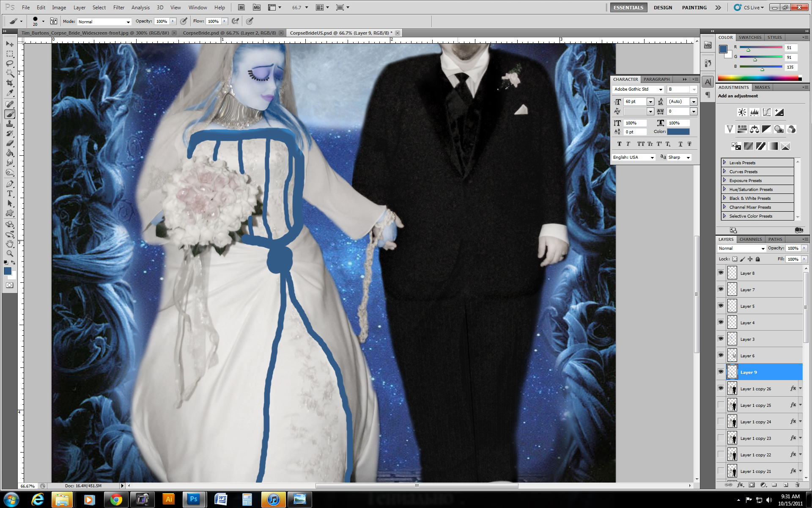Choose the Design workspace

coord(663,7)
